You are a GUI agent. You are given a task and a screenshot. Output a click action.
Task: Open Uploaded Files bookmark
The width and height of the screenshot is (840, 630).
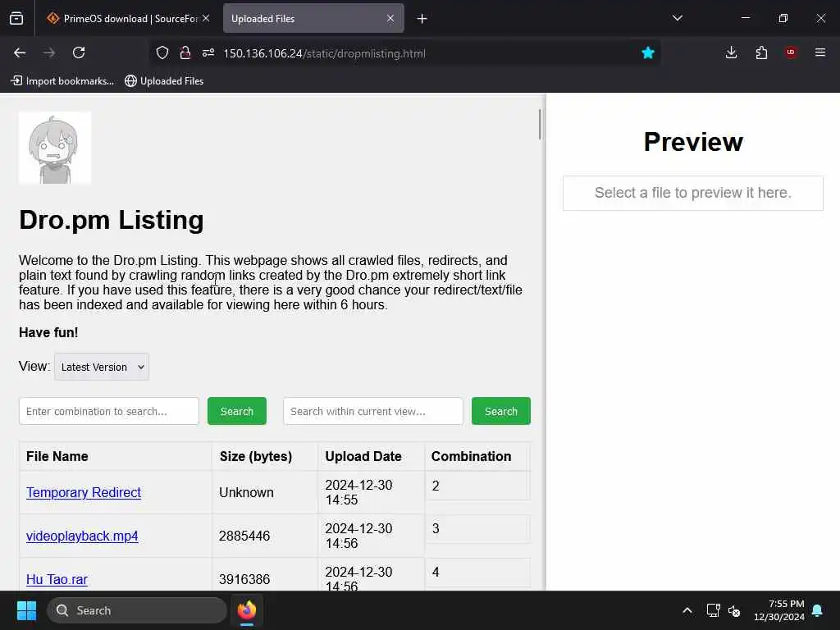164,81
